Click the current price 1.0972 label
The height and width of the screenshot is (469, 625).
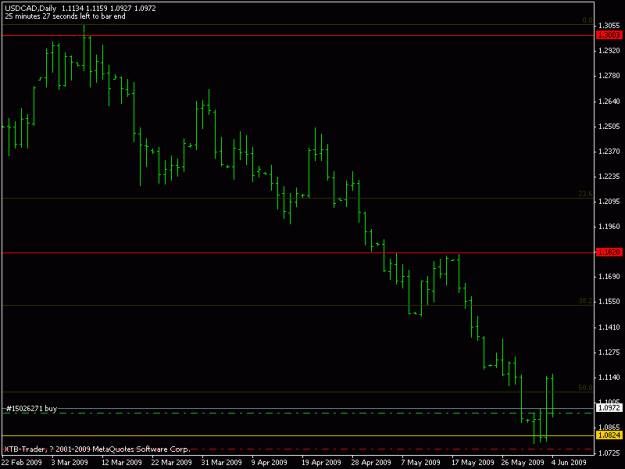point(609,408)
